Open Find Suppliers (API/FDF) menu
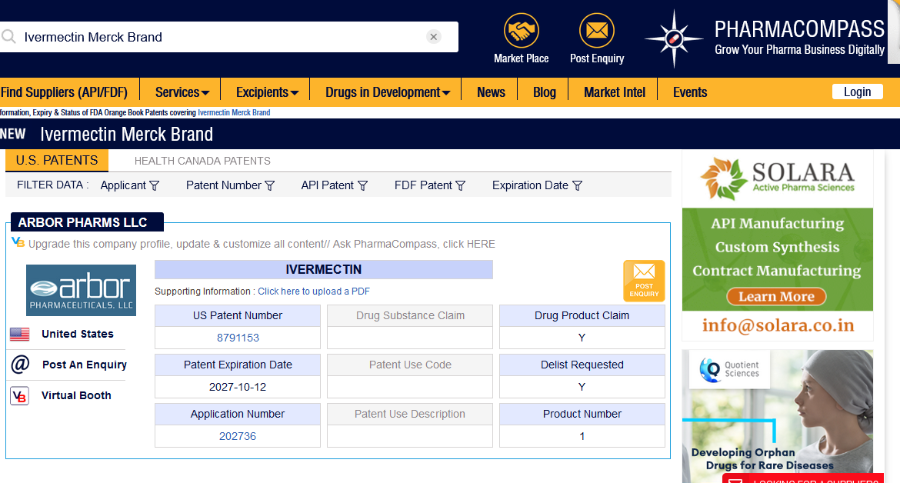 click(x=64, y=92)
